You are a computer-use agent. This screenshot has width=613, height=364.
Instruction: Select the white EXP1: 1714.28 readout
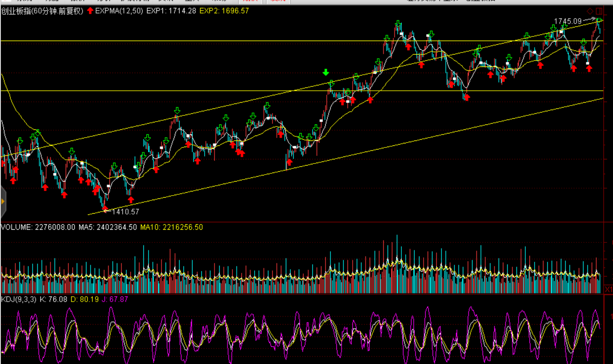(x=171, y=11)
